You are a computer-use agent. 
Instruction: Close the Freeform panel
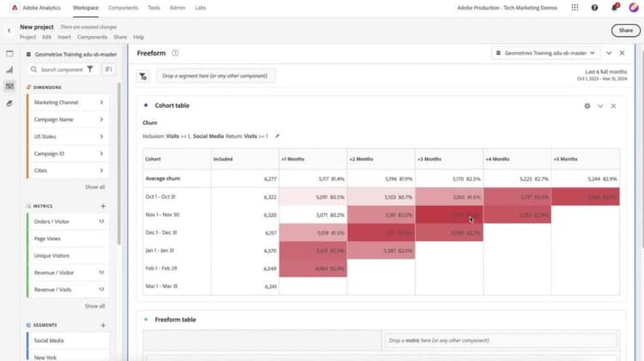pyautogui.click(x=622, y=53)
